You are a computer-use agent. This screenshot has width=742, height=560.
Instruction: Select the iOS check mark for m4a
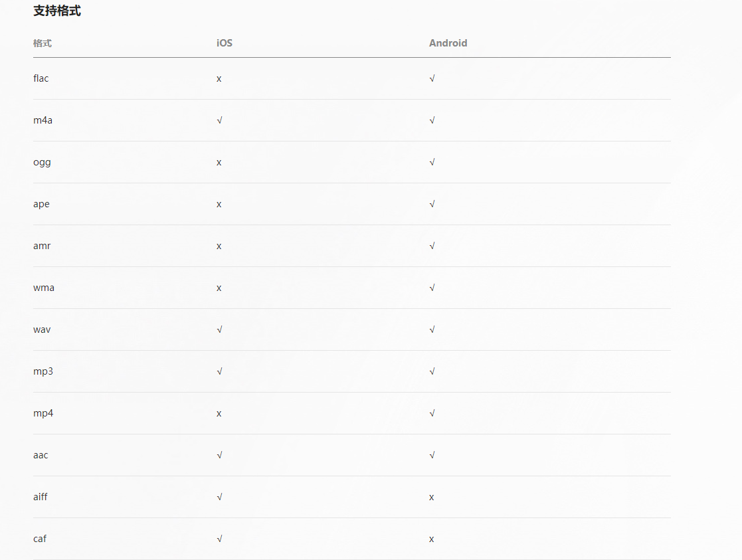tap(219, 120)
